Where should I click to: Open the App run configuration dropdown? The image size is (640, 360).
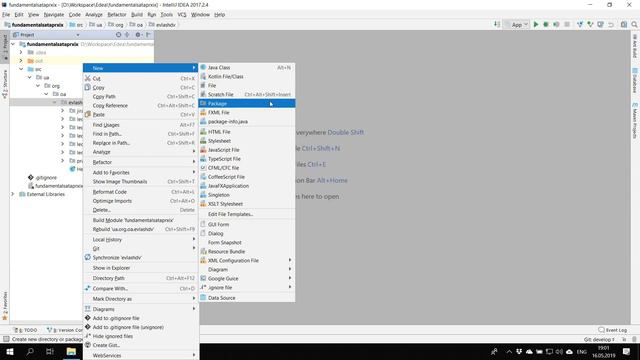tap(517, 24)
